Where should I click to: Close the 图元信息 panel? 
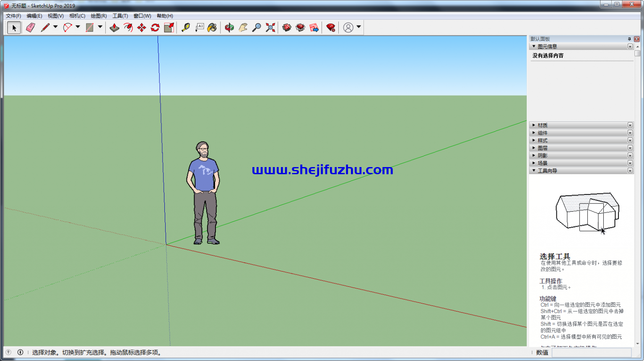[630, 47]
